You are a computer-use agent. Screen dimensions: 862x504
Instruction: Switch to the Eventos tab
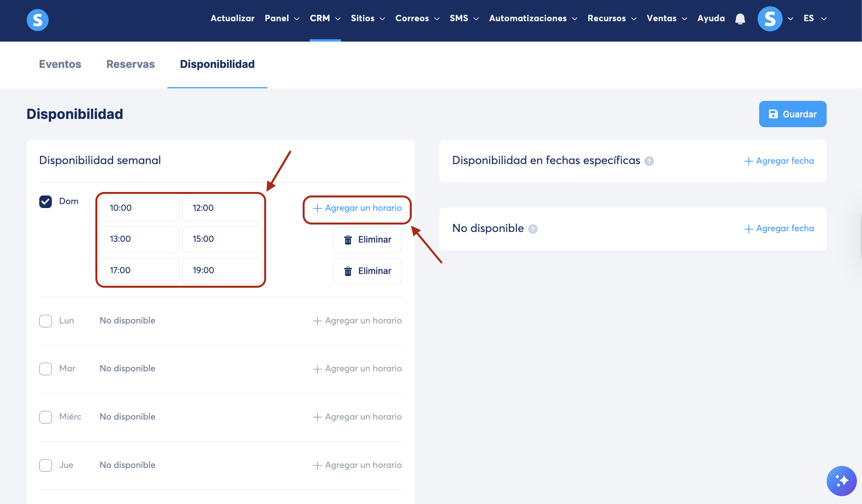[x=60, y=64]
